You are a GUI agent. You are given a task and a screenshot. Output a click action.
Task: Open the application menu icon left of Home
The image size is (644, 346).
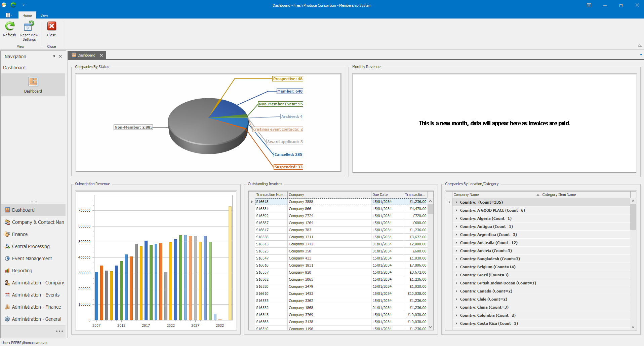tap(9, 15)
